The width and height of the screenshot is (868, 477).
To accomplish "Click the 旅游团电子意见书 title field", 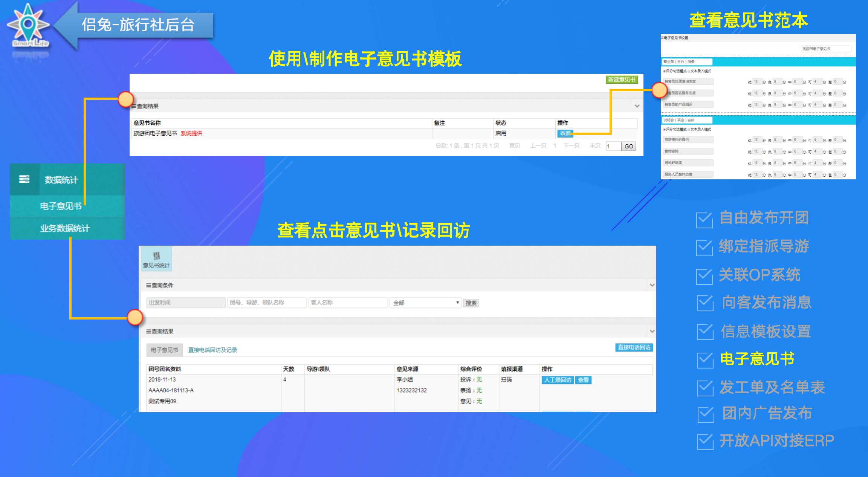I will (826, 49).
